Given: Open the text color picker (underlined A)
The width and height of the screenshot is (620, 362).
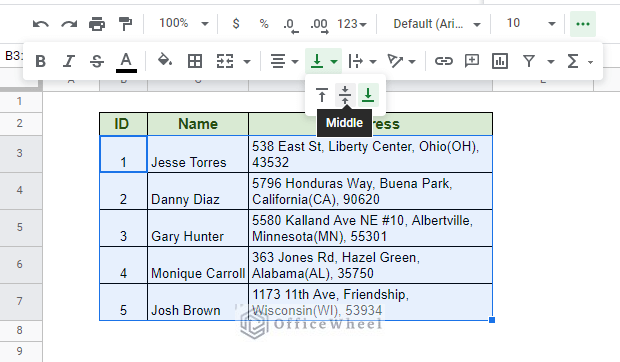Looking at the screenshot, I should pyautogui.click(x=126, y=62).
